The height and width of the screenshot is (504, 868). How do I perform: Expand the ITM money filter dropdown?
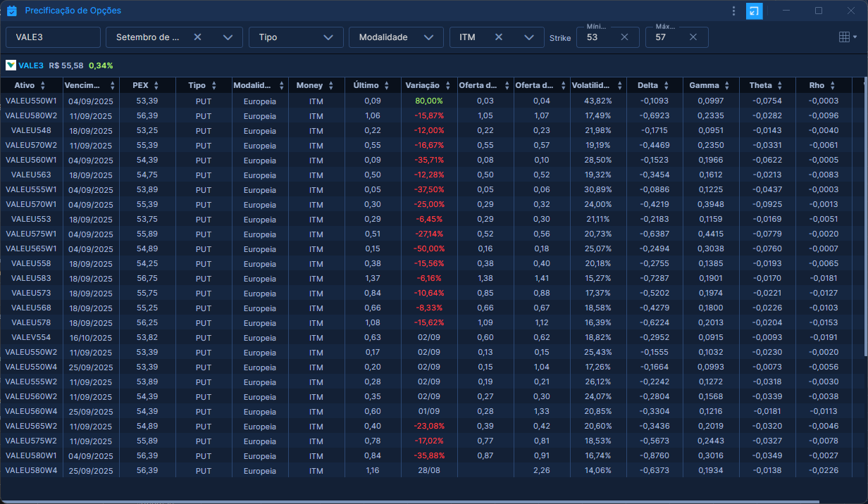click(x=529, y=37)
